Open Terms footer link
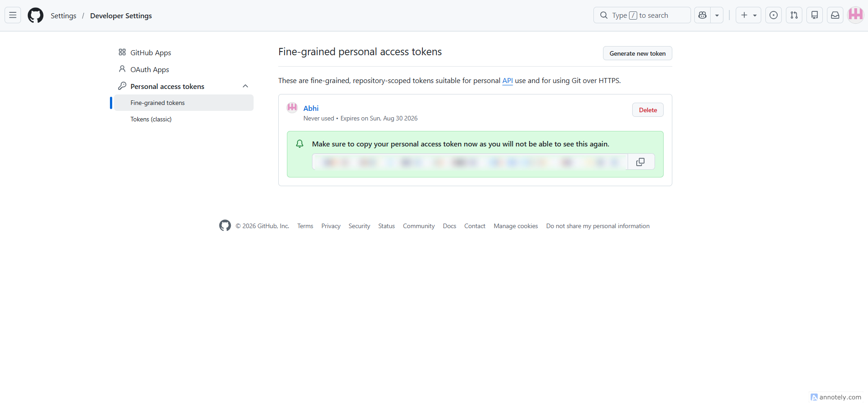Screen dimensions: 868x407 pyautogui.click(x=305, y=226)
